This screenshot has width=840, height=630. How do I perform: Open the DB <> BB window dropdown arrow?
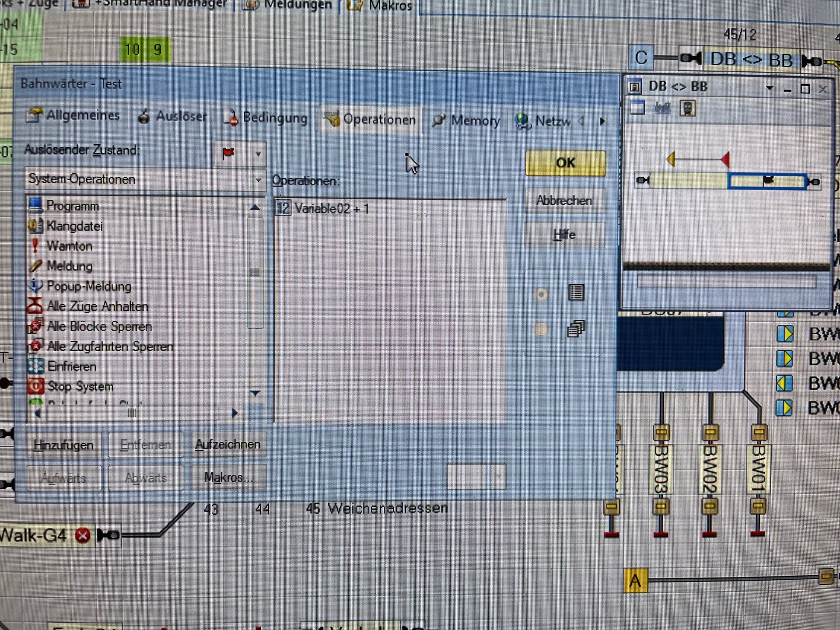click(x=769, y=89)
